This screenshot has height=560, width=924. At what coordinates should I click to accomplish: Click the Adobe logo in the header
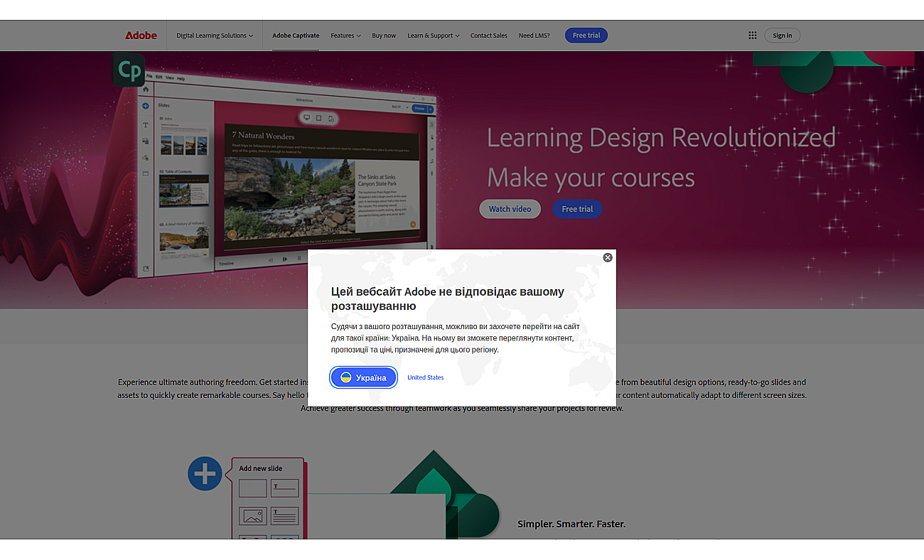click(x=141, y=36)
